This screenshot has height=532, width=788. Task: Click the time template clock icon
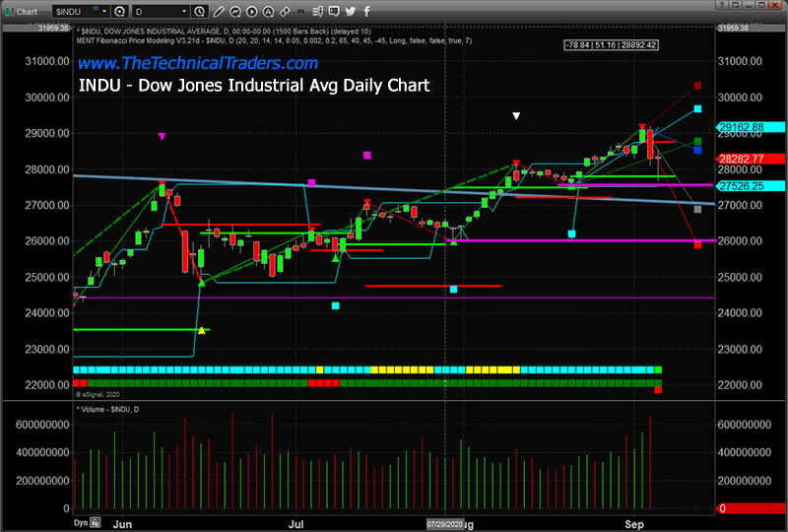(200, 11)
